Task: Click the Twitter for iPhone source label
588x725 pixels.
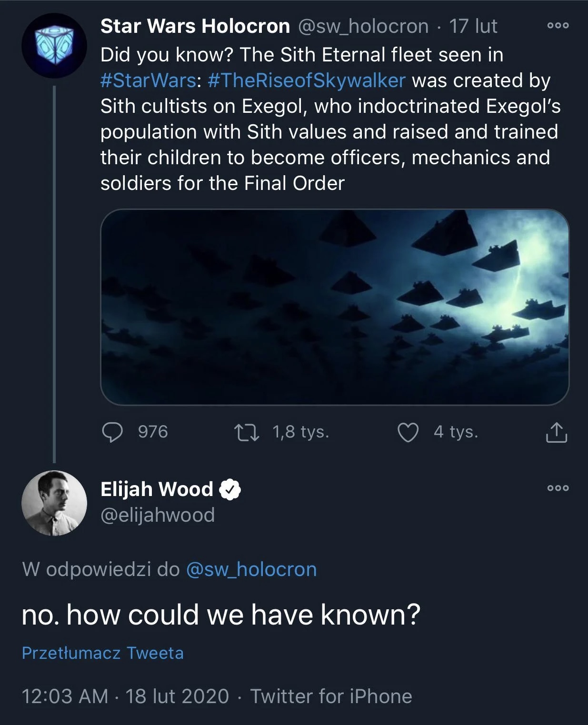Action: tap(331, 696)
